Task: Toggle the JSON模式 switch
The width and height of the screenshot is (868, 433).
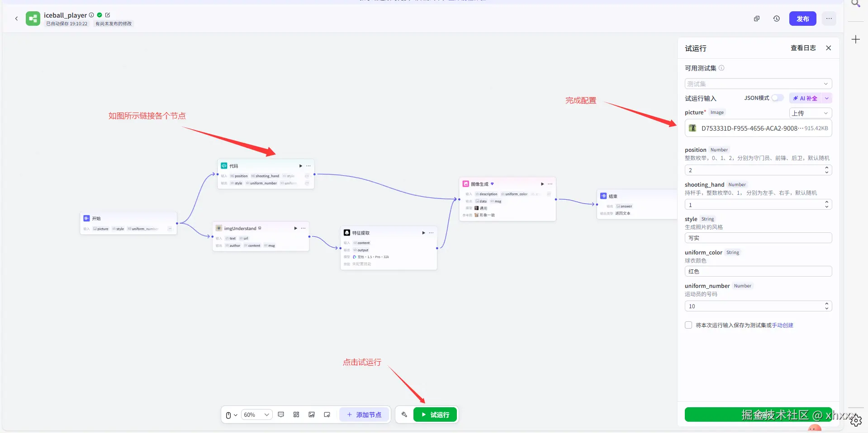Action: [x=778, y=98]
